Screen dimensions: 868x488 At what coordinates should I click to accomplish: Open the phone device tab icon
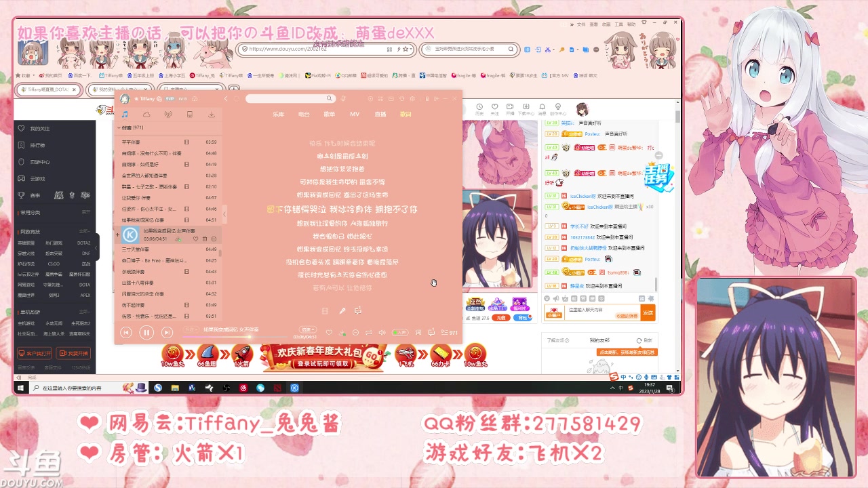(x=190, y=115)
